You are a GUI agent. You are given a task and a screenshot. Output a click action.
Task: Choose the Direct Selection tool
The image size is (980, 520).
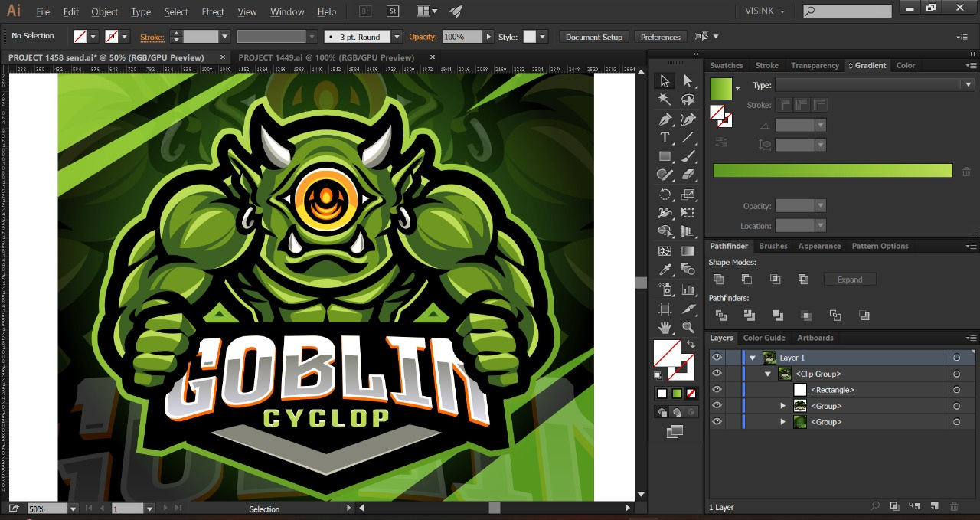pyautogui.click(x=688, y=81)
